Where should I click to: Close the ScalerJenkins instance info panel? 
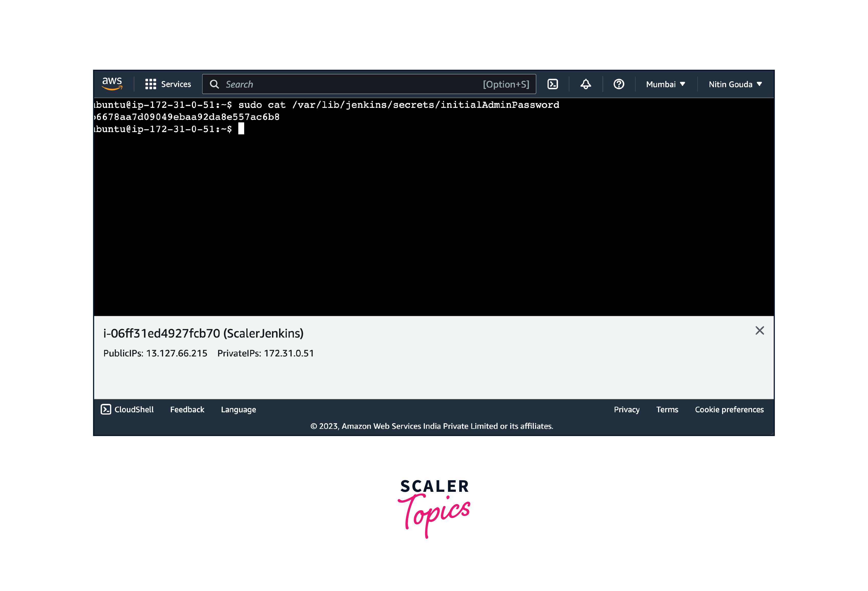coord(759,330)
